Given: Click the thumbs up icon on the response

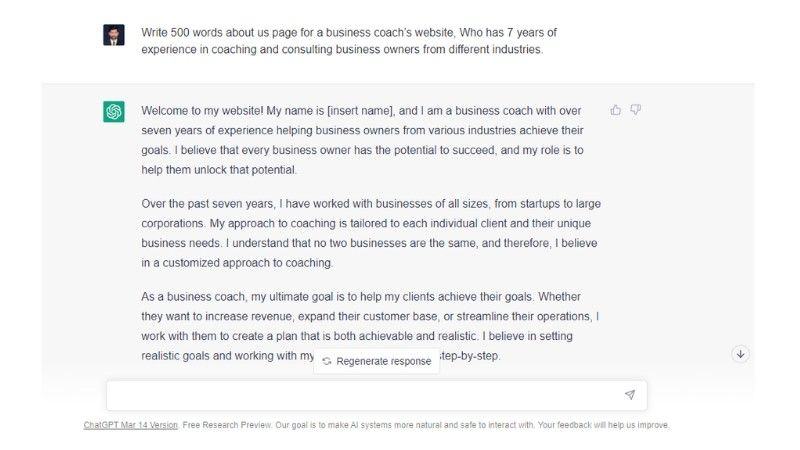Looking at the screenshot, I should [x=616, y=110].
